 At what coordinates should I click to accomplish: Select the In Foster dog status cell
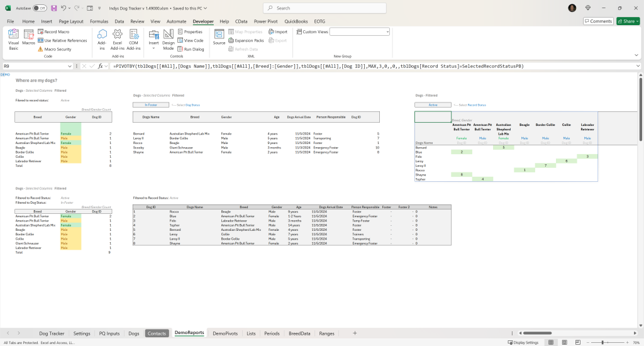(151, 105)
